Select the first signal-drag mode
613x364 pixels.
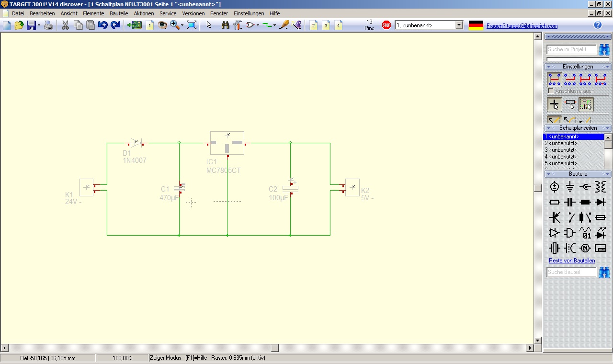(555, 79)
